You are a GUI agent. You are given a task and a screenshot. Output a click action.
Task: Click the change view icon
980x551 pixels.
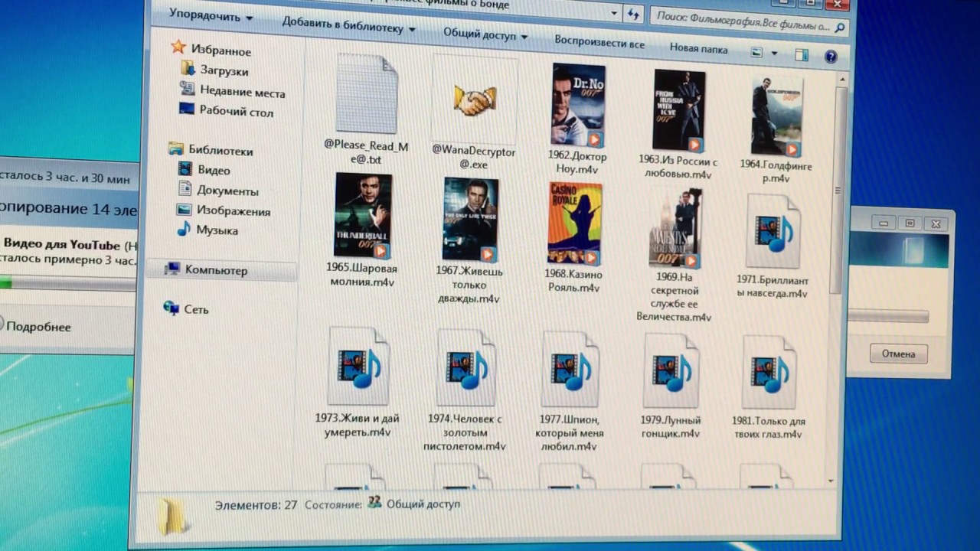[757, 52]
